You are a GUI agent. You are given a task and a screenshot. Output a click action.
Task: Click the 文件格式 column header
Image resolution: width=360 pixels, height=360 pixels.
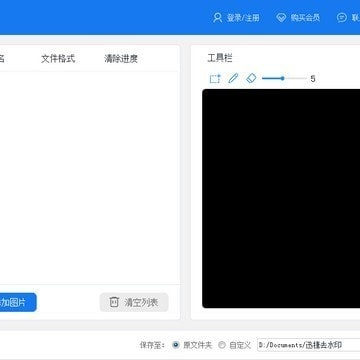pyautogui.click(x=58, y=59)
